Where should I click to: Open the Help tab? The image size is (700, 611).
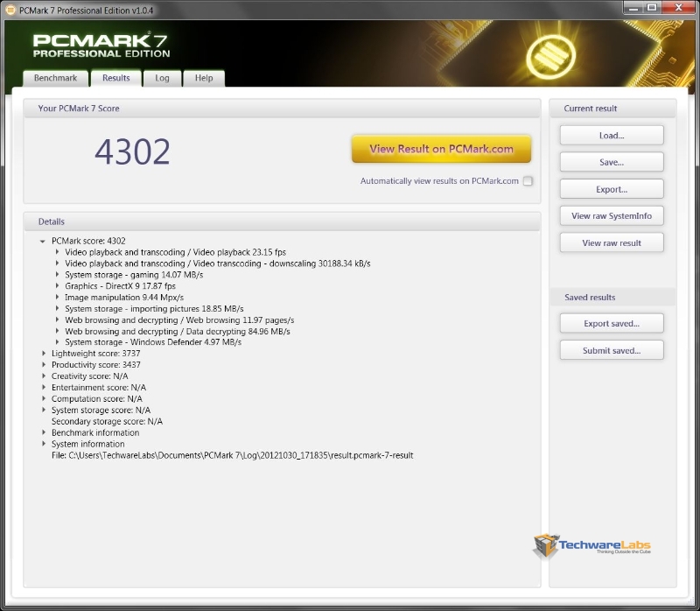204,78
